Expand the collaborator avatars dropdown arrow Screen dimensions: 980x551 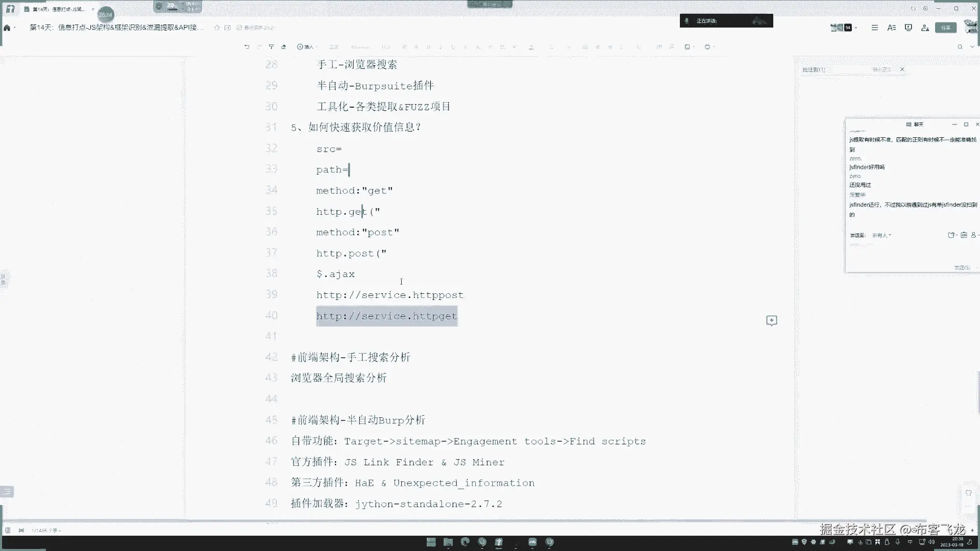856,28
